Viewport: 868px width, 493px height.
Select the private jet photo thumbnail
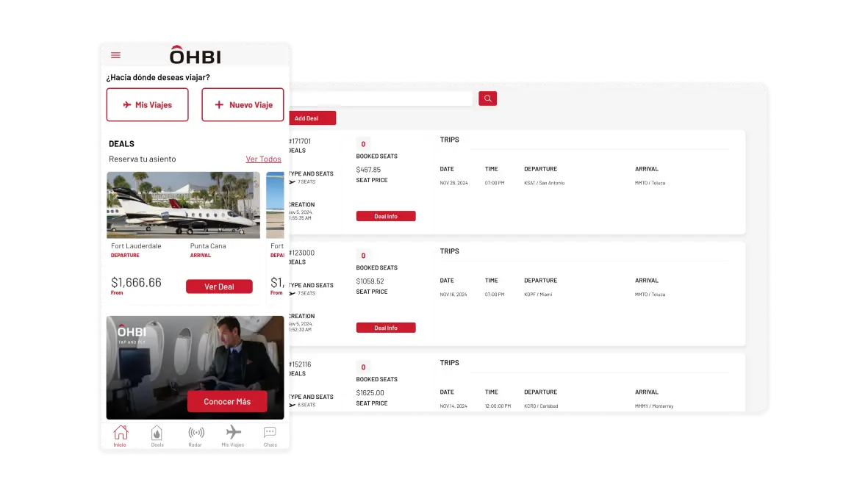coord(183,205)
